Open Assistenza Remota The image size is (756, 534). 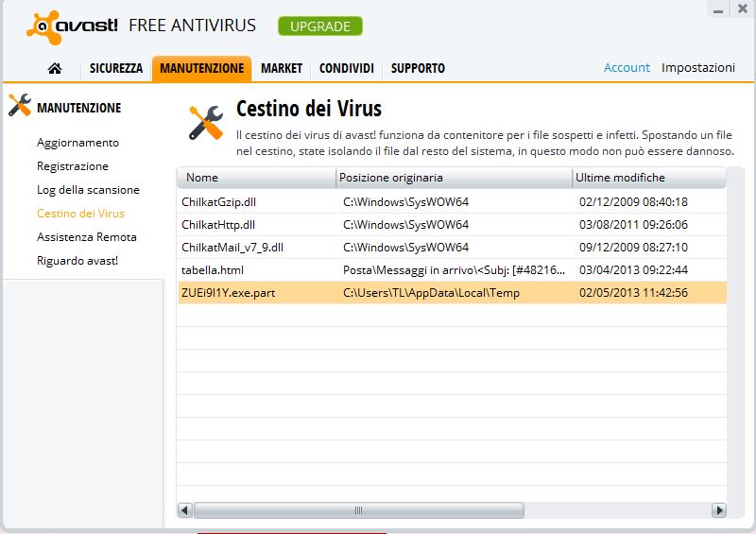click(87, 237)
